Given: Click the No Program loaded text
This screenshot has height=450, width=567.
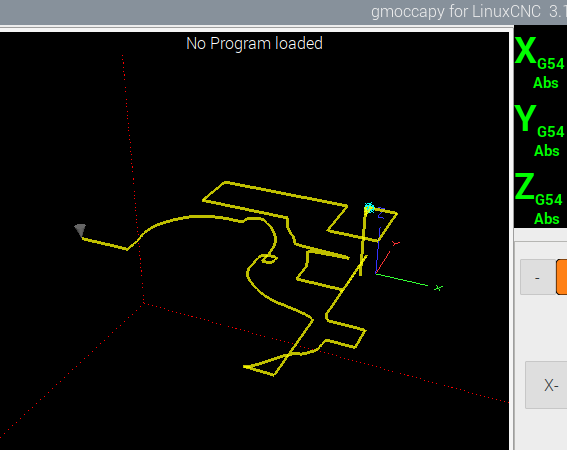Looking at the screenshot, I should pos(254,43).
